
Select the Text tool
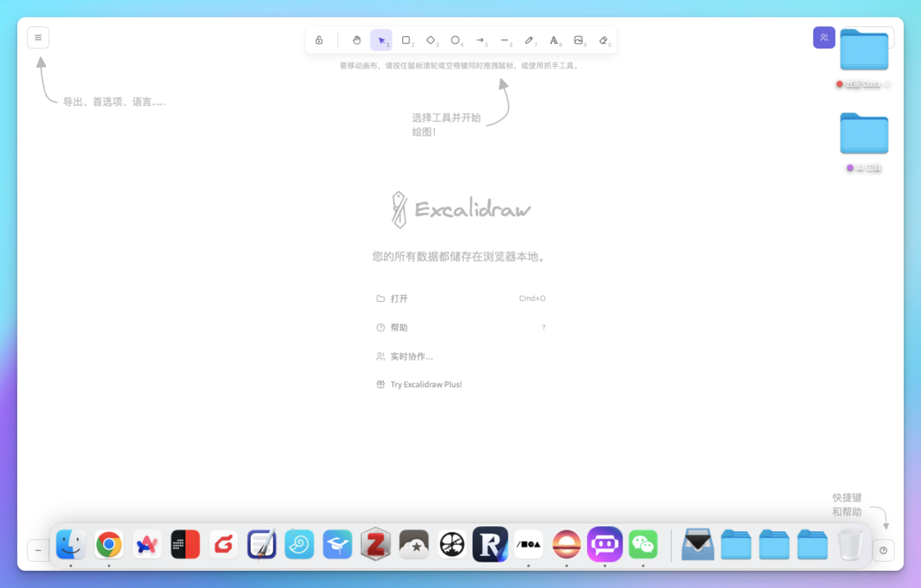click(554, 39)
